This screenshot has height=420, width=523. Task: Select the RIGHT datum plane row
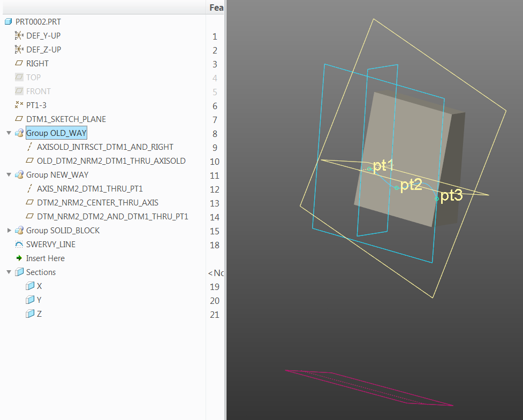(x=37, y=63)
